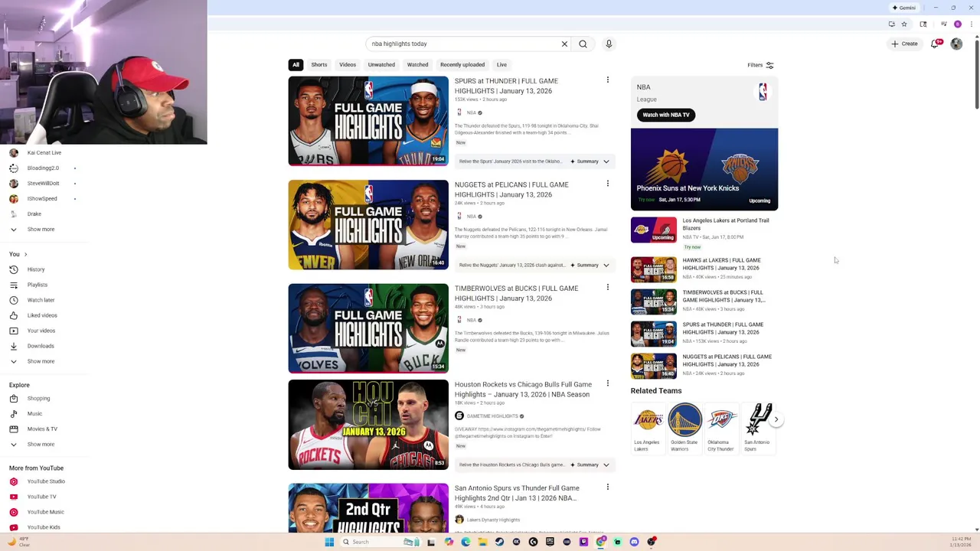Open Windows Start menu
The image size is (980, 551).
[329, 542]
